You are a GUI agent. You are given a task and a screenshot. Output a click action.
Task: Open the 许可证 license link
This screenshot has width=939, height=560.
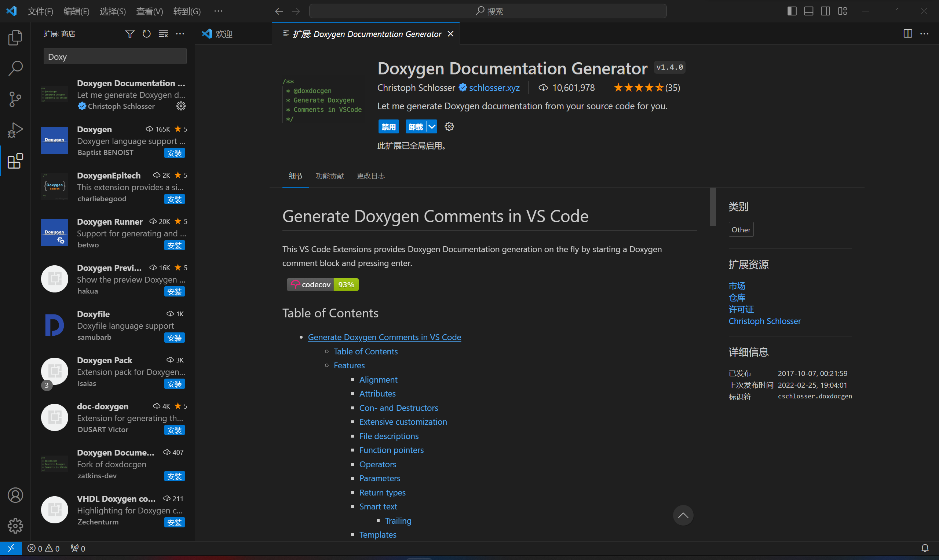[741, 309]
